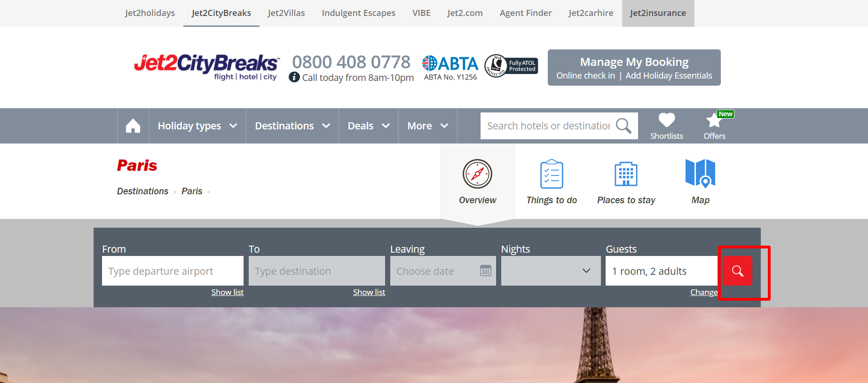
Task: Click Add Holiday Essentials link
Action: (x=669, y=76)
